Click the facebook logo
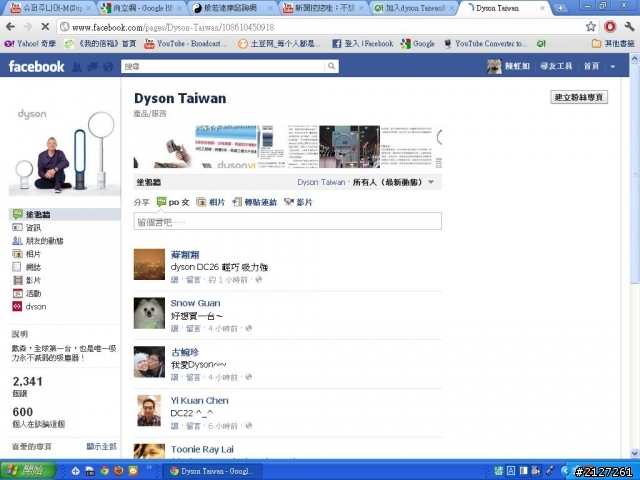 tap(36, 66)
